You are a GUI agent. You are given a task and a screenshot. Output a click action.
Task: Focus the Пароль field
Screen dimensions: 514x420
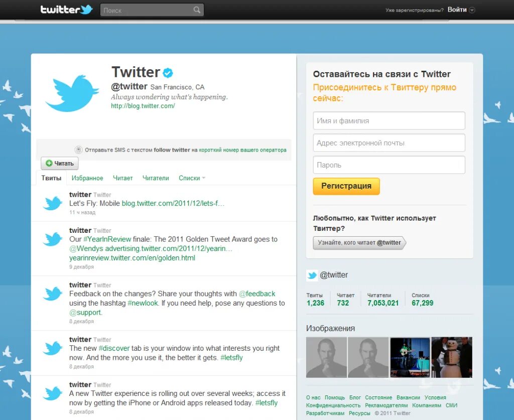[389, 165]
